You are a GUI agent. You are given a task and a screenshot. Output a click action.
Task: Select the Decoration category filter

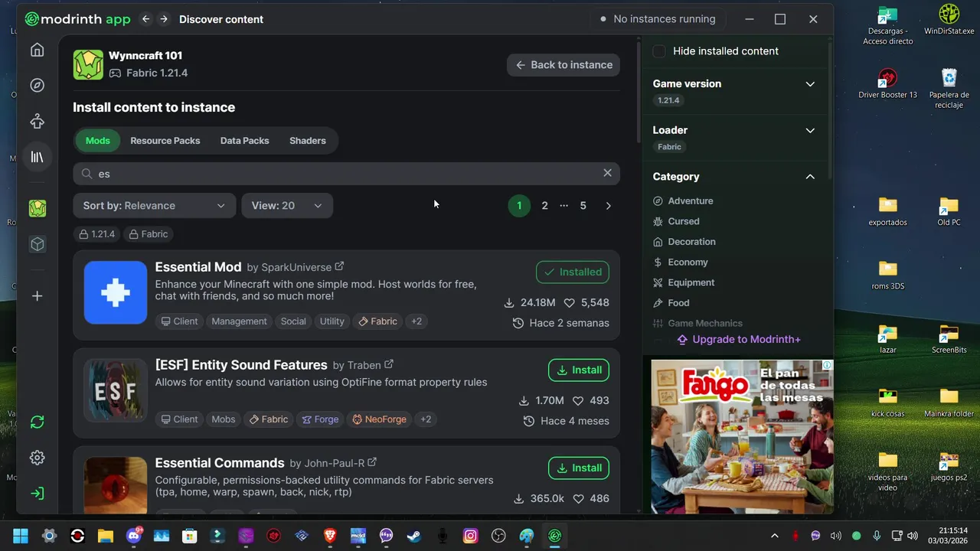pyautogui.click(x=684, y=242)
